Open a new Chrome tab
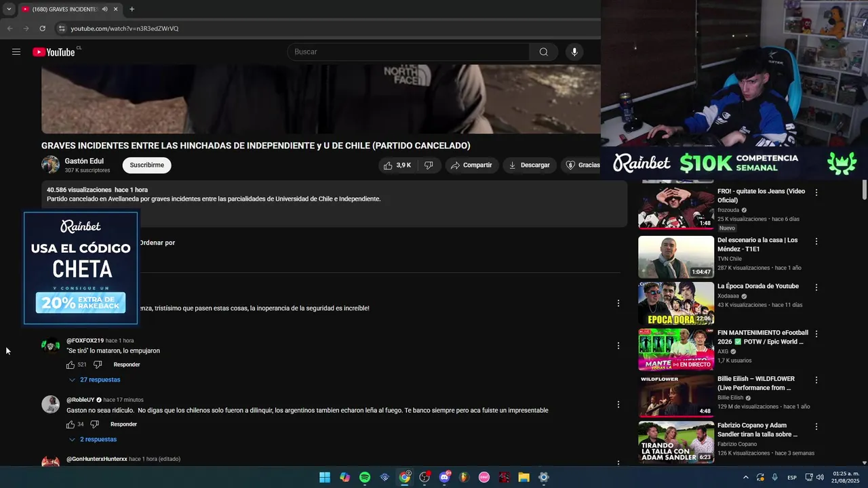The image size is (868, 488). pos(132,9)
